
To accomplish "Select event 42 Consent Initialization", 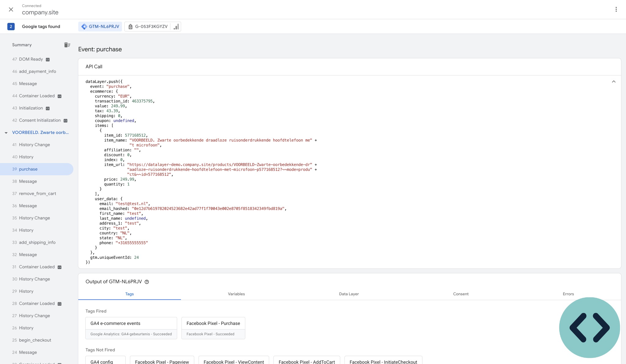I will tap(36, 120).
